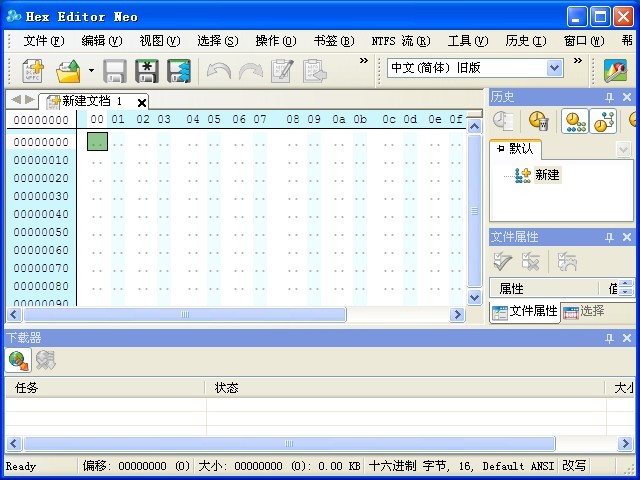Open the 窗口(W) menu
Viewport: 640px width, 480px height.
584,41
